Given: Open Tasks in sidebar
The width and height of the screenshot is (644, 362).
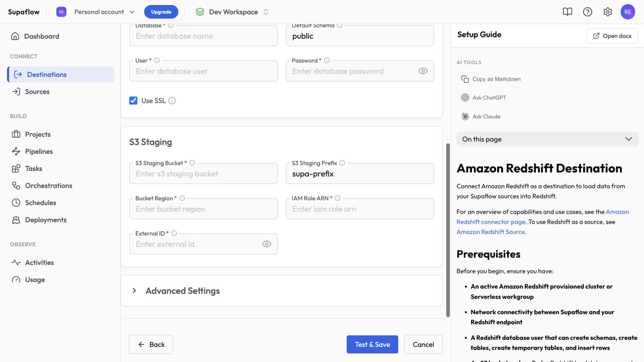Looking at the screenshot, I should (x=60, y=168).
